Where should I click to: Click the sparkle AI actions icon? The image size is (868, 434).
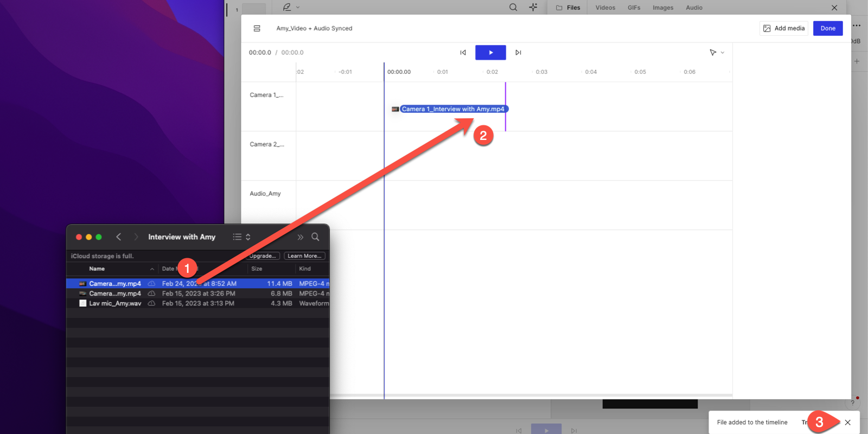click(533, 7)
